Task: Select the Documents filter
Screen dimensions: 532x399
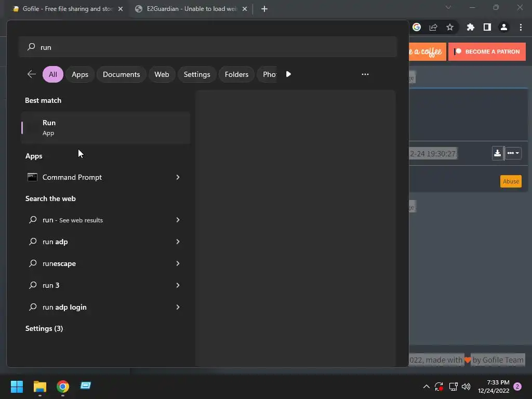Action: 121,74
